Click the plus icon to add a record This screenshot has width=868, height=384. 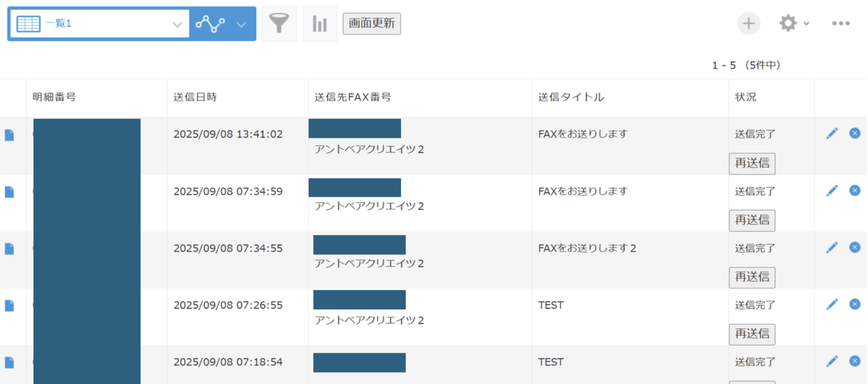(748, 23)
